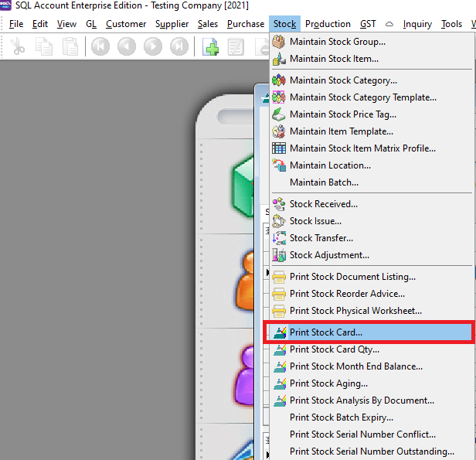The image size is (476, 460).
Task: Choose Print Stock Aging report
Action: click(328, 383)
